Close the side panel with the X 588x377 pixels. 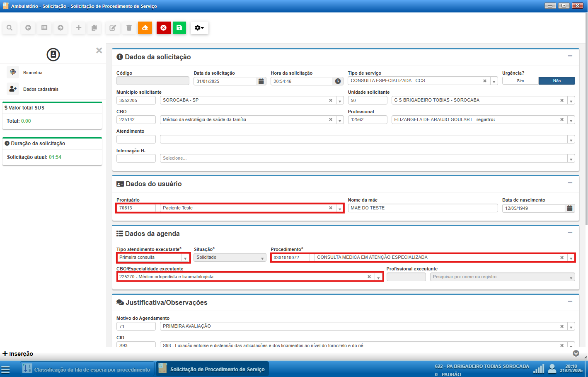coord(99,51)
